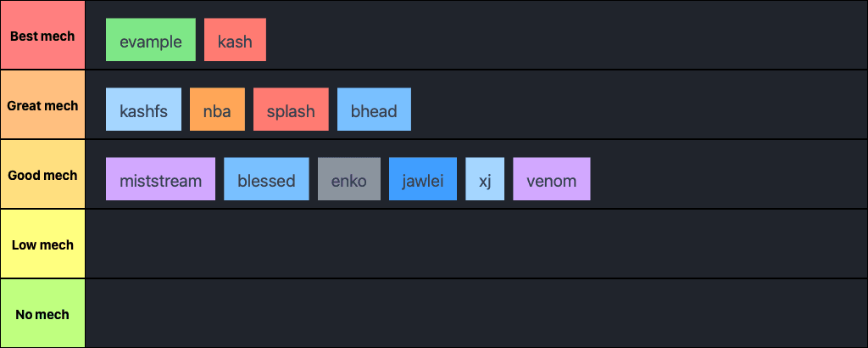This screenshot has height=348, width=868.
Task: Click the Low mech tier label
Action: point(42,244)
